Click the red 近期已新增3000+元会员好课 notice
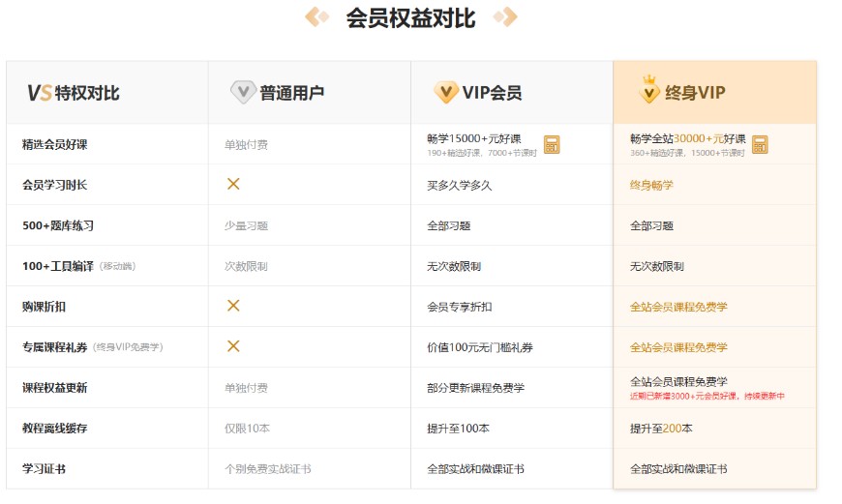 tap(707, 396)
